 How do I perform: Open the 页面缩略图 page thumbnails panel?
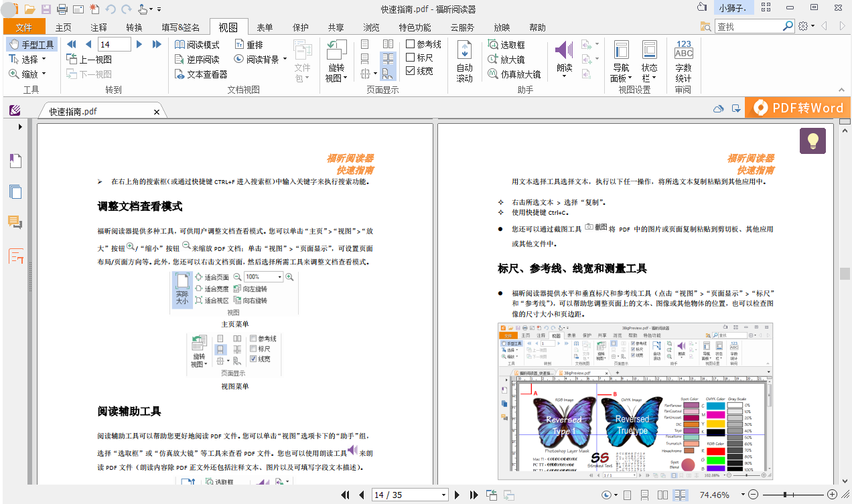click(15, 190)
